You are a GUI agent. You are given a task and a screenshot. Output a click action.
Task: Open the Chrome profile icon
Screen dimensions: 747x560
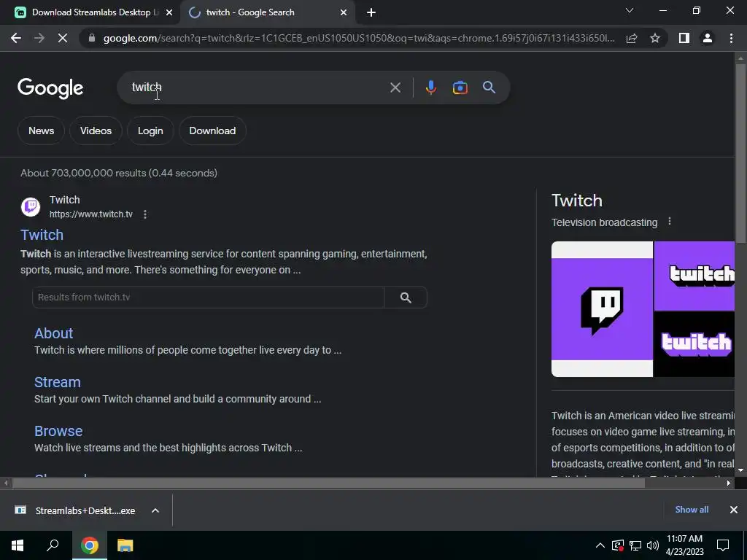[708, 38]
